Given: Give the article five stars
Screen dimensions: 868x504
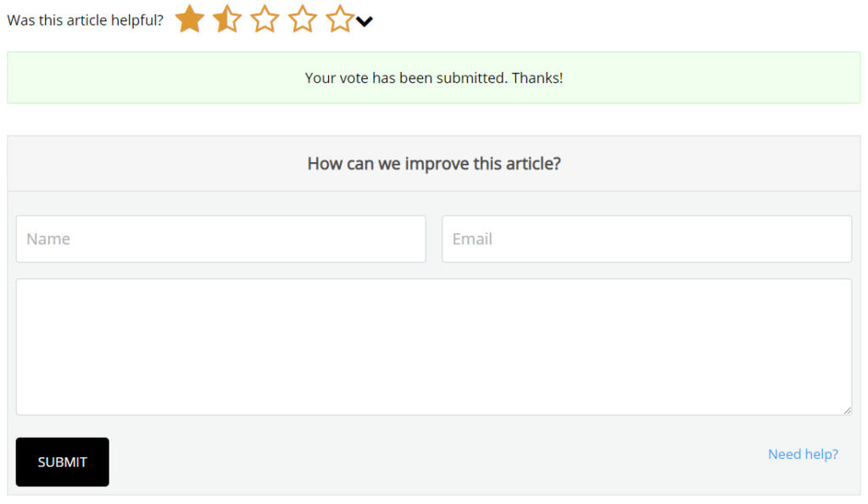Looking at the screenshot, I should pyautogui.click(x=339, y=19).
